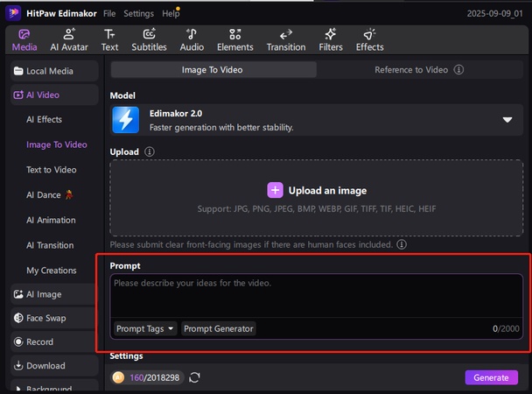Open My Creations in sidebar

(52, 271)
